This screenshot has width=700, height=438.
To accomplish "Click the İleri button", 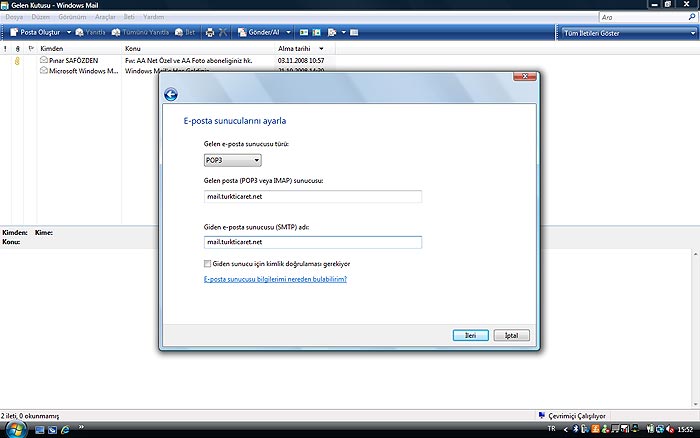I will (471, 335).
